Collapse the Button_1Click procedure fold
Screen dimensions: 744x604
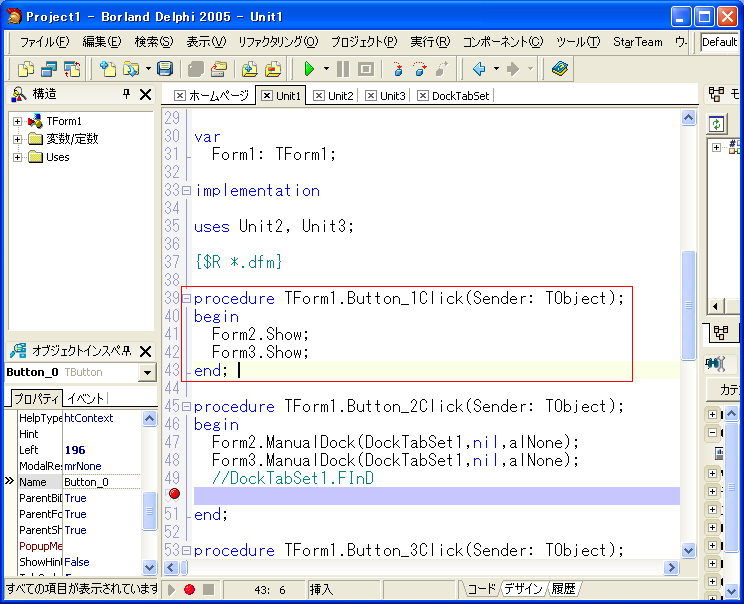click(186, 298)
